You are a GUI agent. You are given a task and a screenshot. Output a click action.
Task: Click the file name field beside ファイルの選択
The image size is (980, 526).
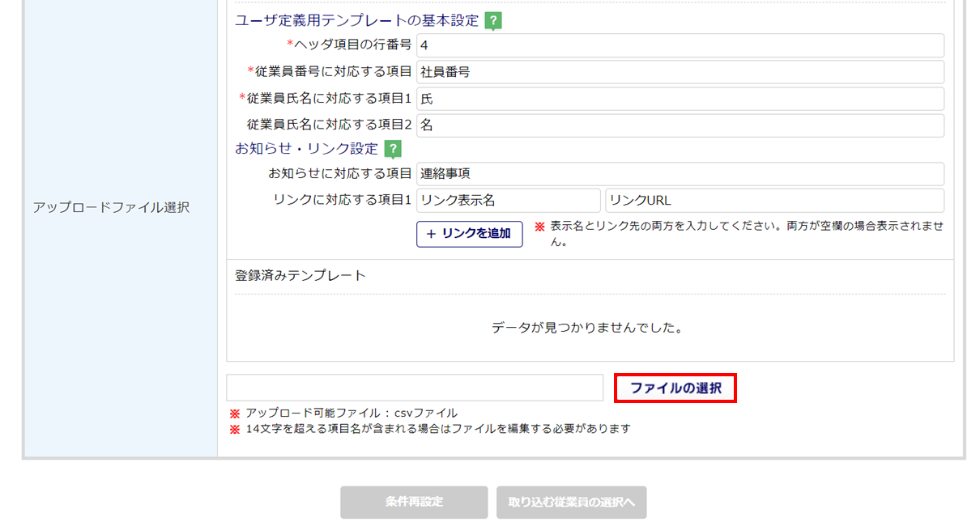(415, 388)
